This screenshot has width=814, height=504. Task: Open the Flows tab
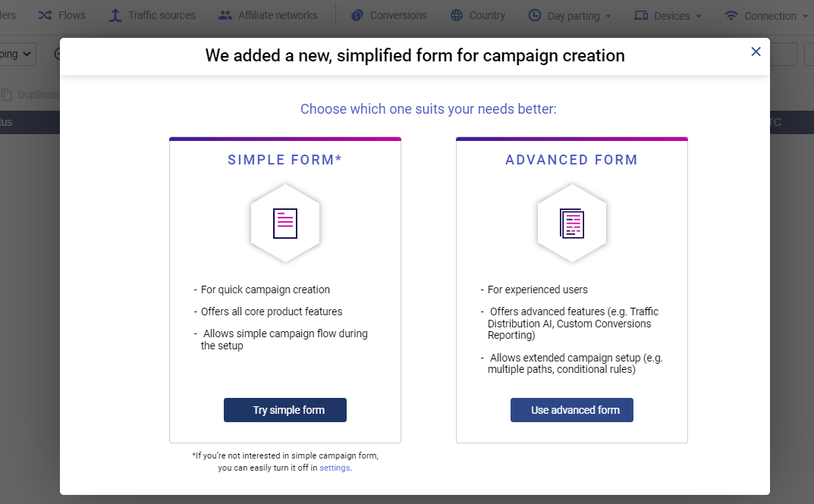coord(71,15)
